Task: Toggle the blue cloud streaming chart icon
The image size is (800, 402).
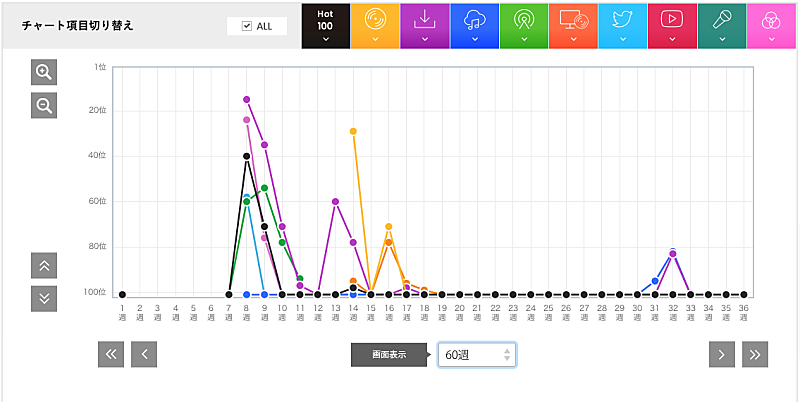Action: (474, 25)
